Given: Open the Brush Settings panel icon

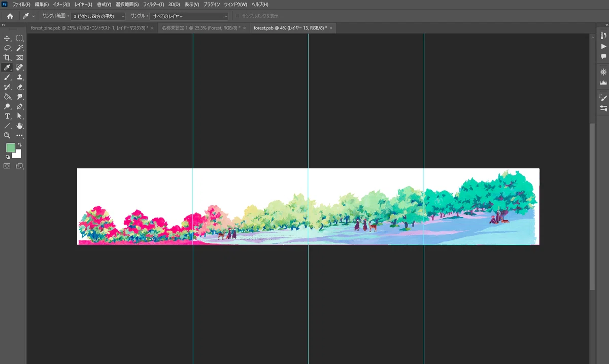Looking at the screenshot, I should 603,98.
